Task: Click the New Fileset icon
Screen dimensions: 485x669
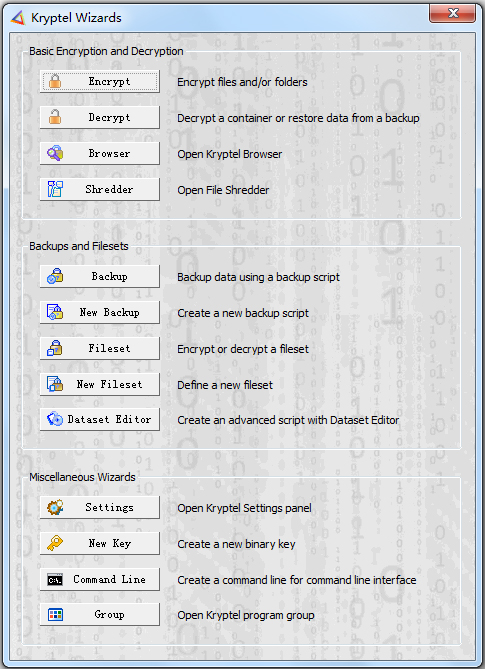Action: [55, 384]
